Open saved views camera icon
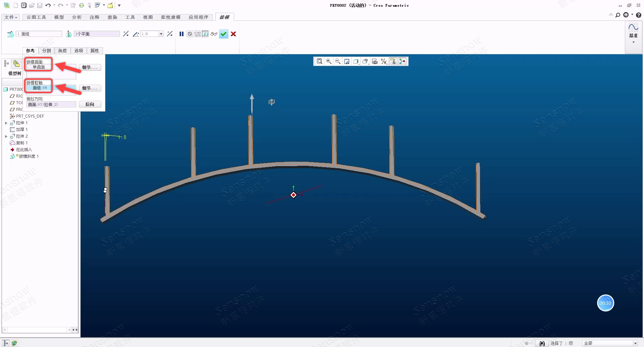Viewport: 644px width, 347px height. tap(375, 61)
